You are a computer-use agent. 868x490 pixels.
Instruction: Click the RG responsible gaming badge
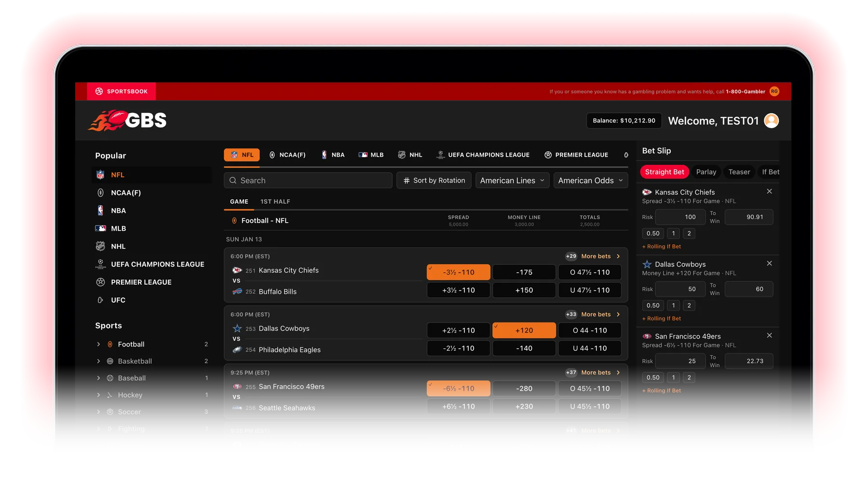point(774,92)
